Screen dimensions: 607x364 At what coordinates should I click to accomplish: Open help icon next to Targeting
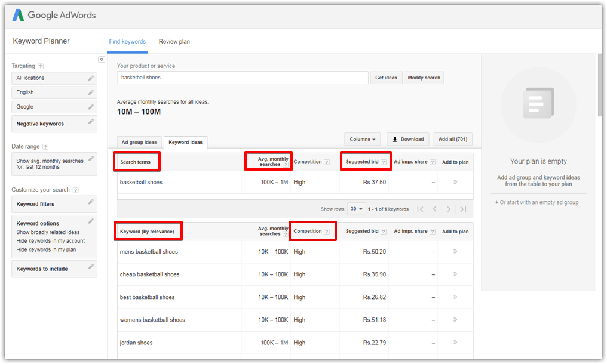click(41, 66)
